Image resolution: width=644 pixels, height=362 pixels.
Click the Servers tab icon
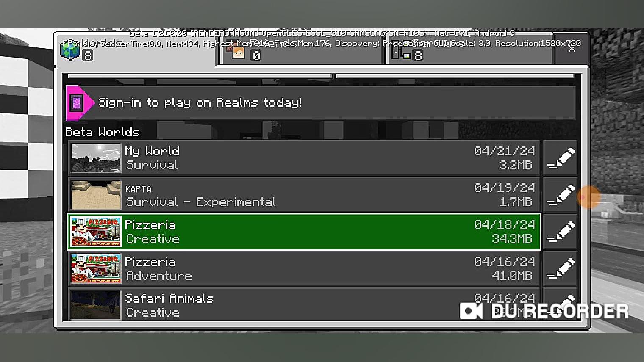[x=401, y=53]
